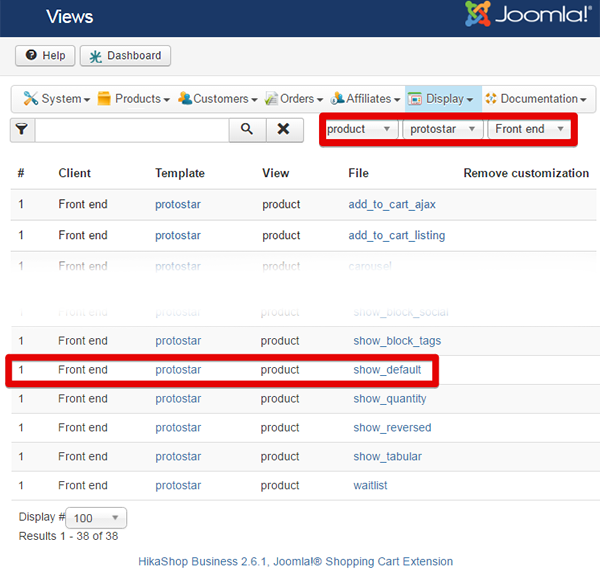600x577 pixels.
Task: Open the System menu
Action: (x=56, y=99)
